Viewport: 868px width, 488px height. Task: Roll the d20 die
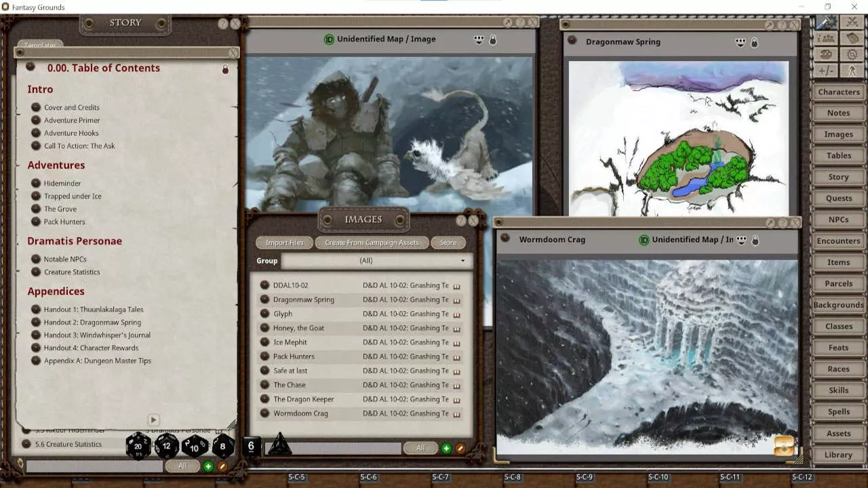pos(138,446)
